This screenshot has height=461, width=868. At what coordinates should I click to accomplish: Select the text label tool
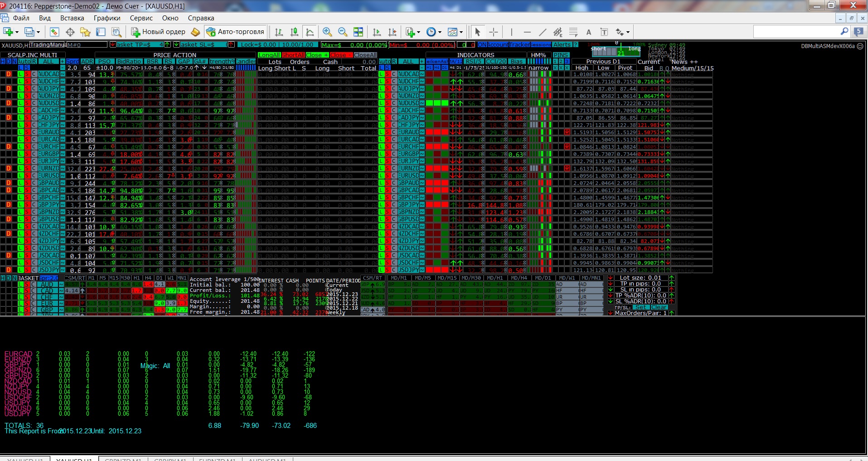(604, 32)
